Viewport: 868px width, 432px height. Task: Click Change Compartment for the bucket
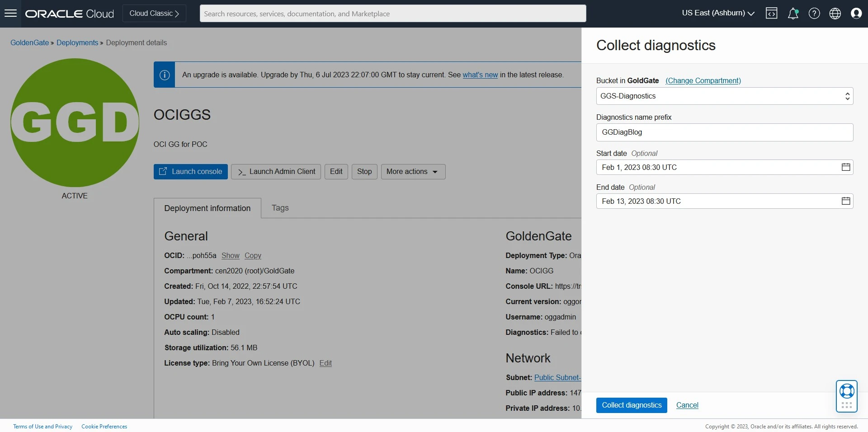coord(703,80)
